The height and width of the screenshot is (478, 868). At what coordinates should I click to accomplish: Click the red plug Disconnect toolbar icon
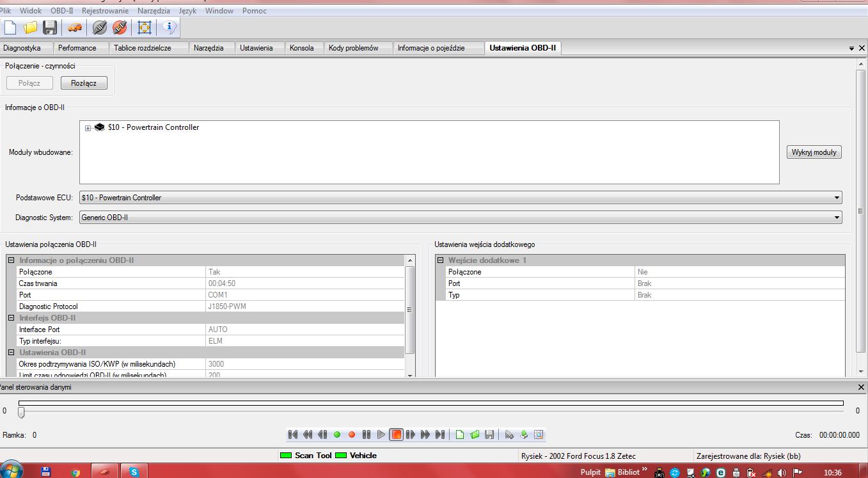pos(119,28)
